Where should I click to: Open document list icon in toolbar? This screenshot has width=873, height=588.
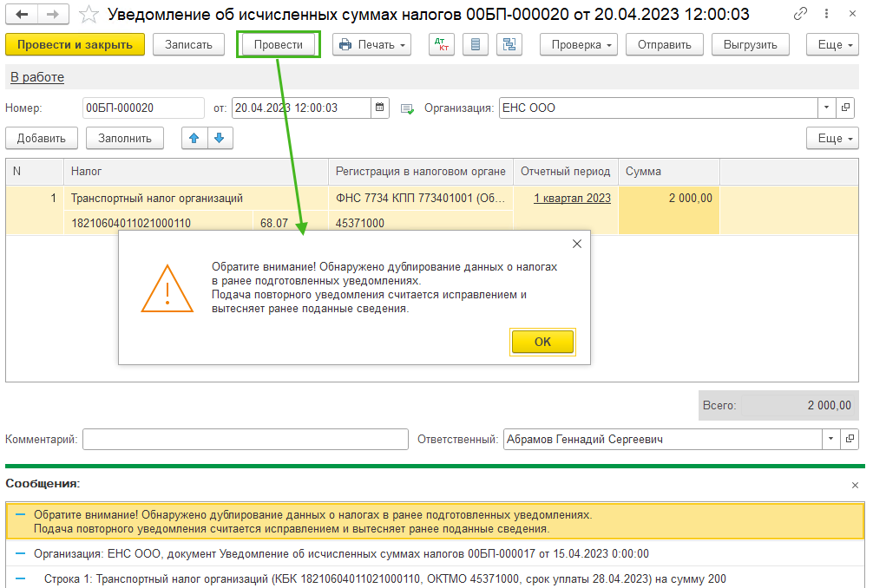[476, 44]
